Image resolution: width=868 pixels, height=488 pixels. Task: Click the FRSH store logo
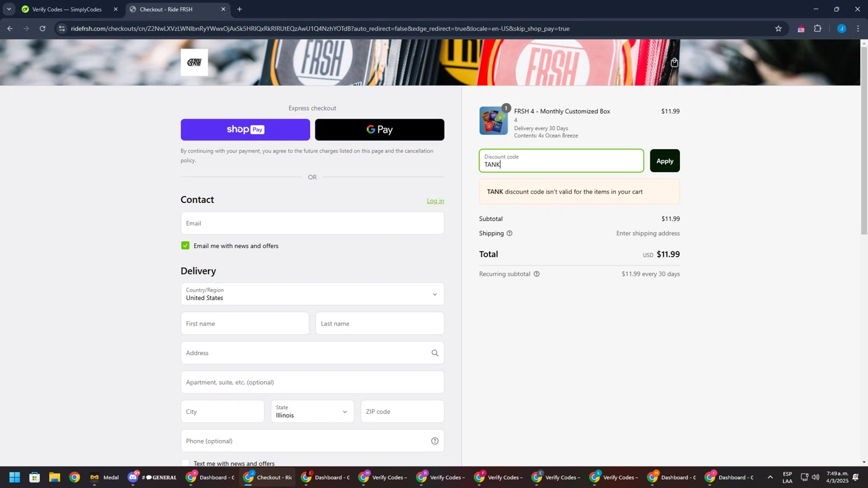pyautogui.click(x=194, y=62)
